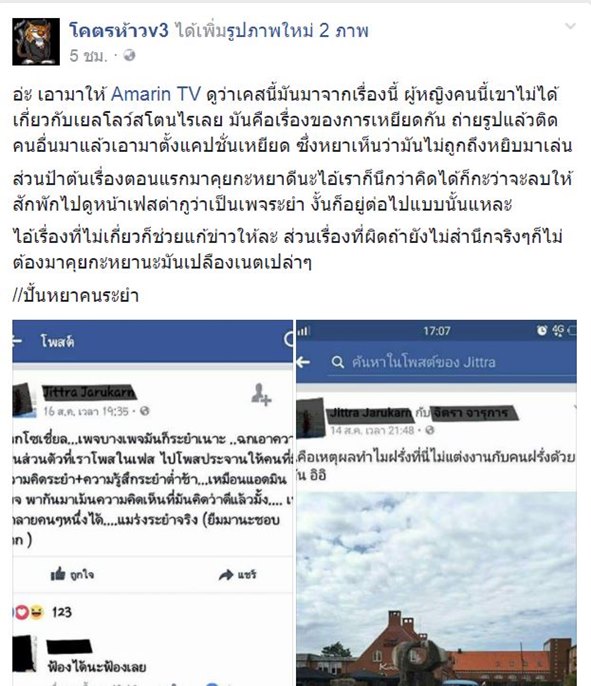Click the alarm clock status bar icon

542,331
